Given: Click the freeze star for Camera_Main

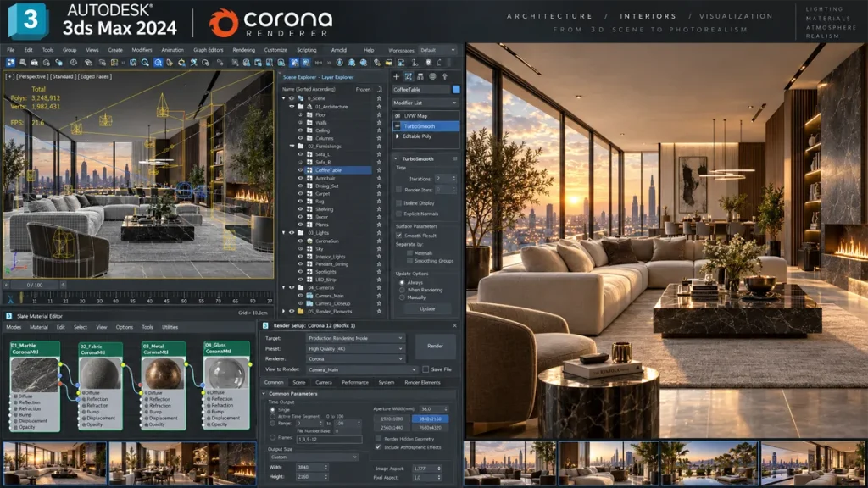Looking at the screenshot, I should click(379, 296).
